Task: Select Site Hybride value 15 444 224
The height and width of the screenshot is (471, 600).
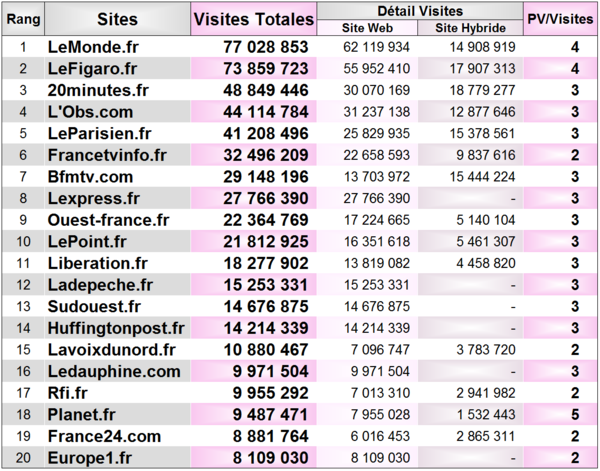Action: tap(482, 177)
